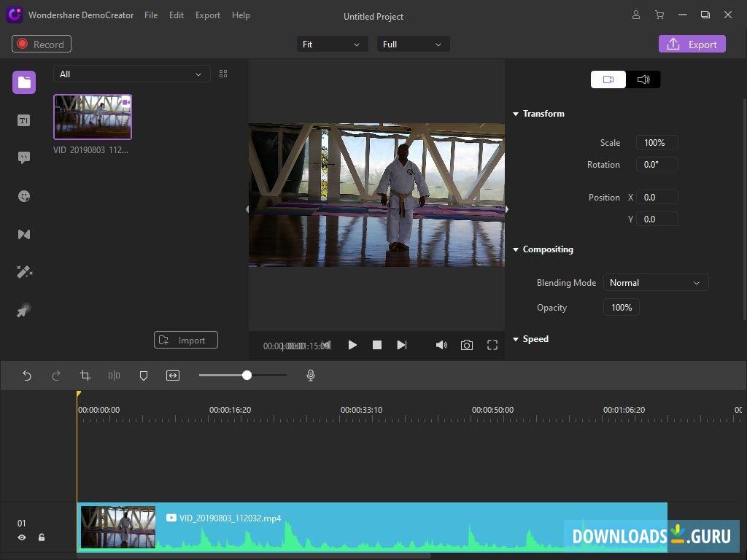Select the VID_20190803 media thumbnail
The width and height of the screenshot is (747, 560).
point(93,117)
